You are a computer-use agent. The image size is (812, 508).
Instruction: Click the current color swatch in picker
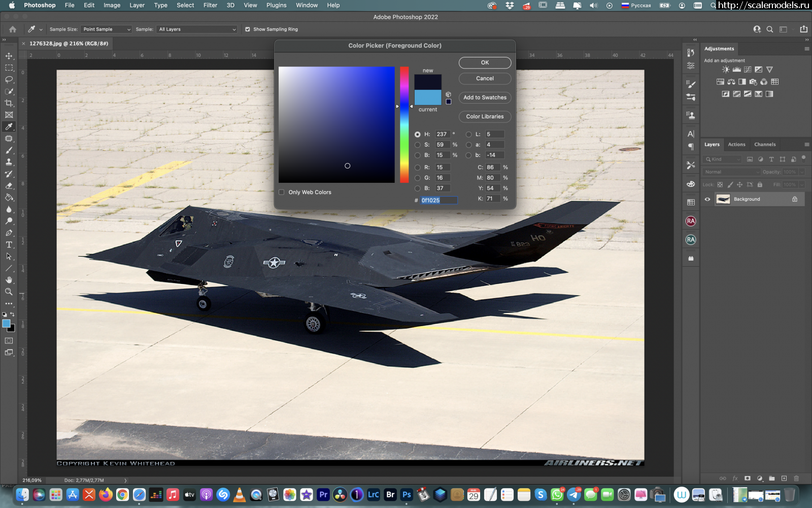[x=428, y=98]
